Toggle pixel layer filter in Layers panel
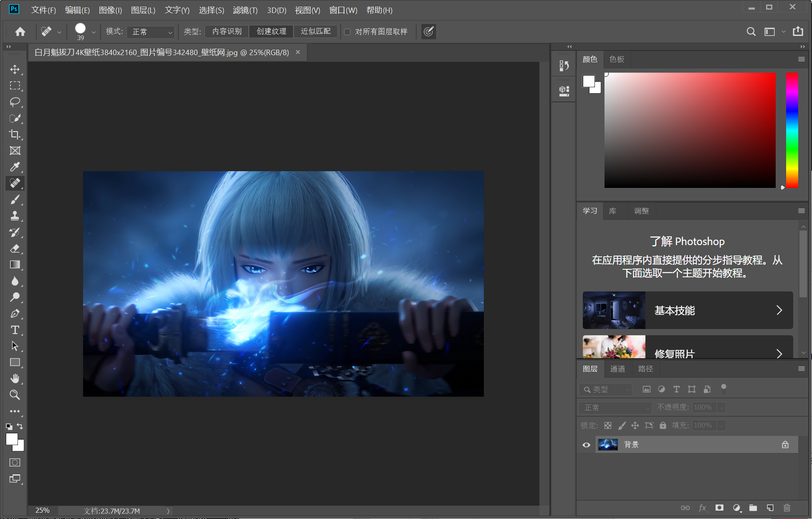The height and width of the screenshot is (519, 812). (647, 390)
